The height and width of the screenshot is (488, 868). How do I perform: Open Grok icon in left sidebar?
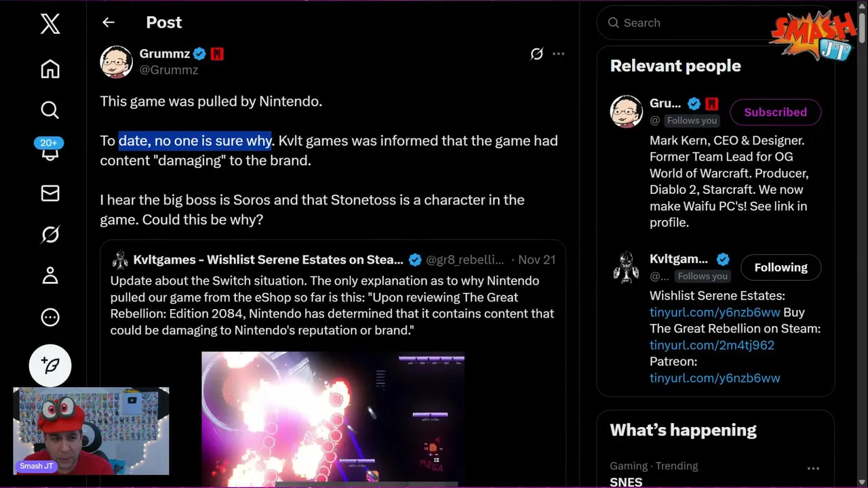click(50, 235)
